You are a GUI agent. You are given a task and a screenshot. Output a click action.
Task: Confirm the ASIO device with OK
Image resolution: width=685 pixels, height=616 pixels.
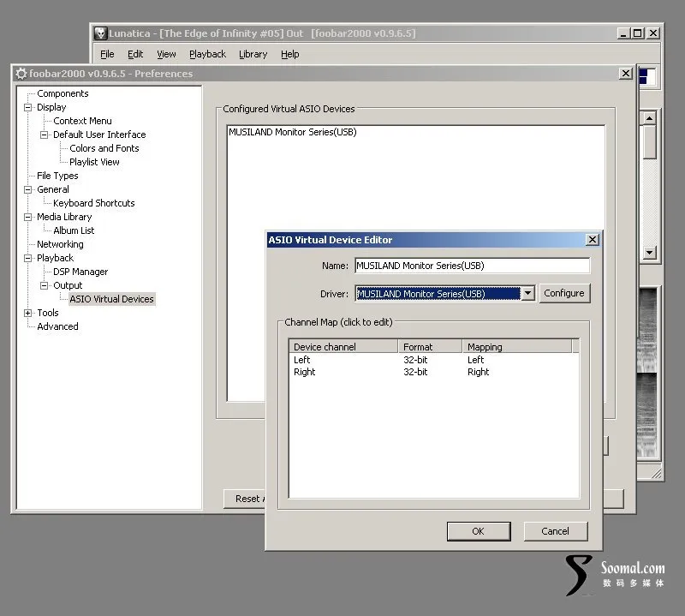(x=479, y=531)
